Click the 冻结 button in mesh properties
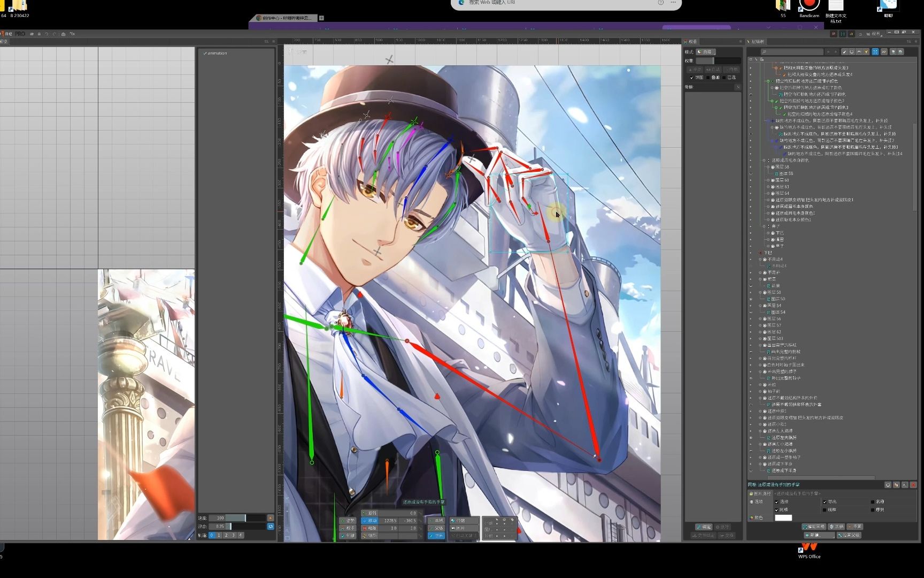This screenshot has height=578, width=924. point(836,527)
